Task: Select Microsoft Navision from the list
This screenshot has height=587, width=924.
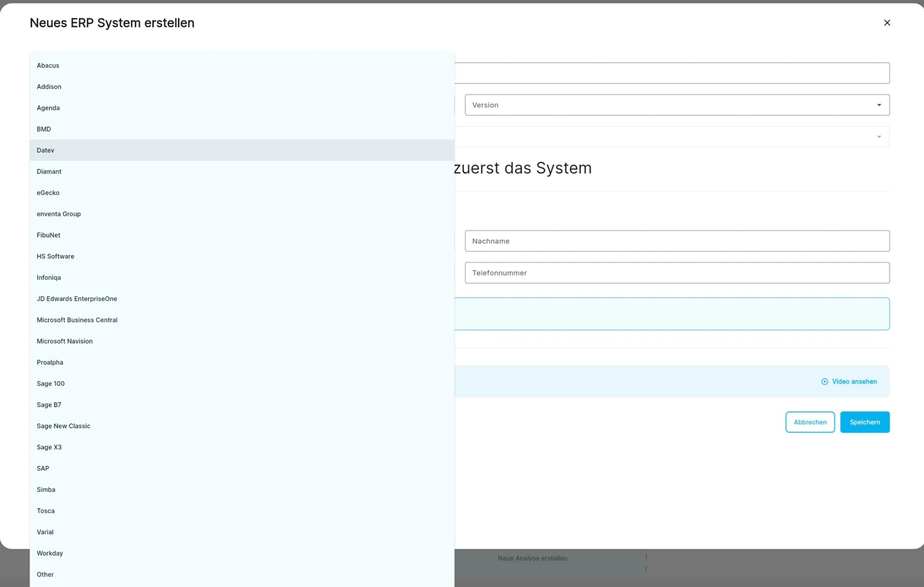Action: coord(242,341)
